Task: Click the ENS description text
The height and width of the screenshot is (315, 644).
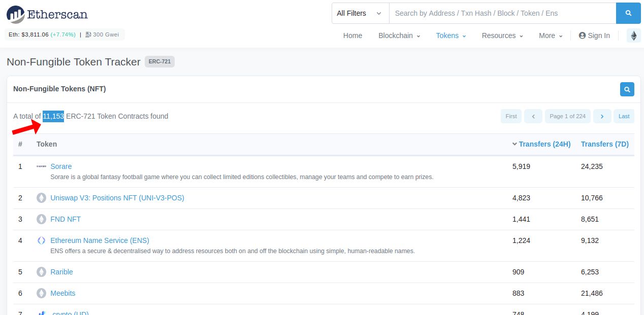Action: 233,251
